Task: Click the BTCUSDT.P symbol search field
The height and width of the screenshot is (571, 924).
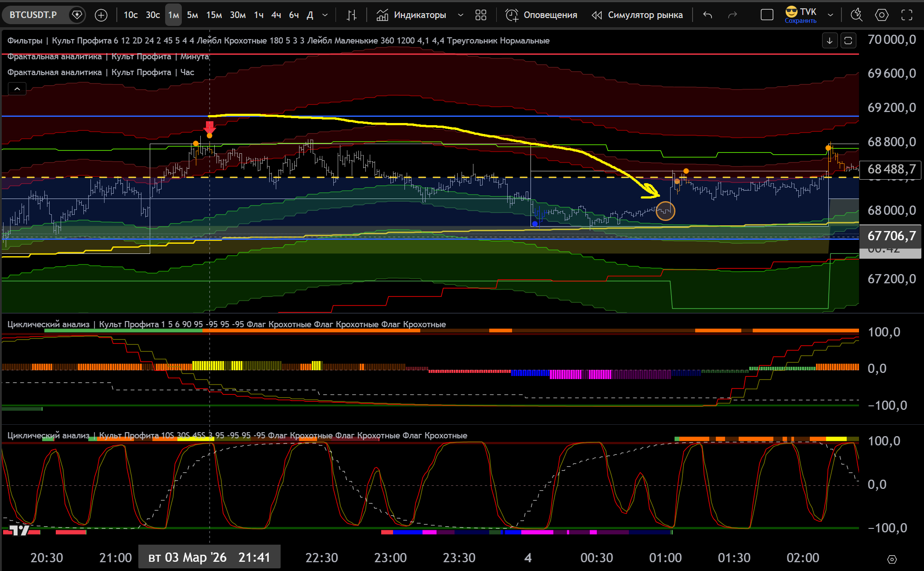Action: [33, 15]
